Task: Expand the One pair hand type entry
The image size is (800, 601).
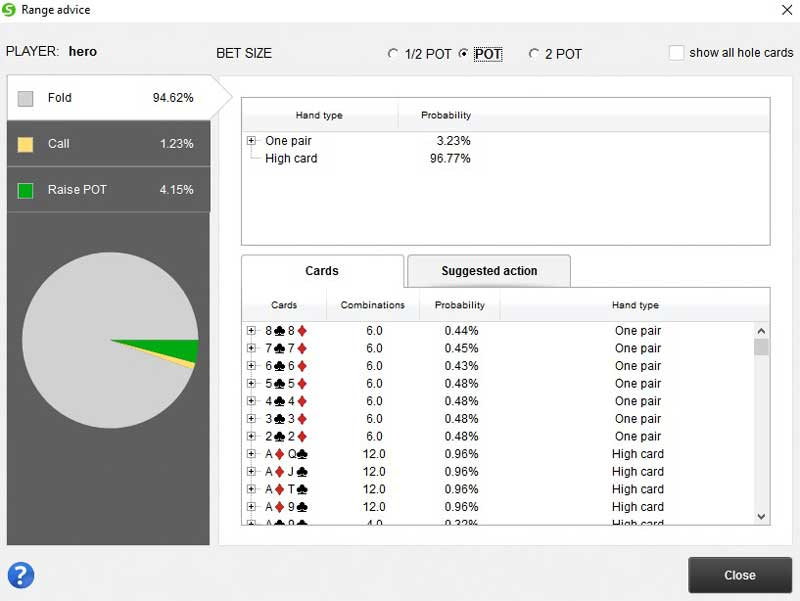Action: click(x=250, y=141)
